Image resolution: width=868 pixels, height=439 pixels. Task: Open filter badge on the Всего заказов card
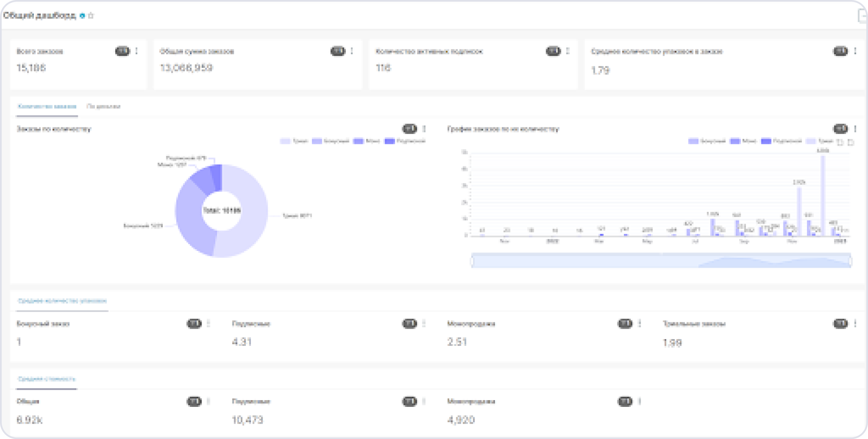tap(122, 51)
